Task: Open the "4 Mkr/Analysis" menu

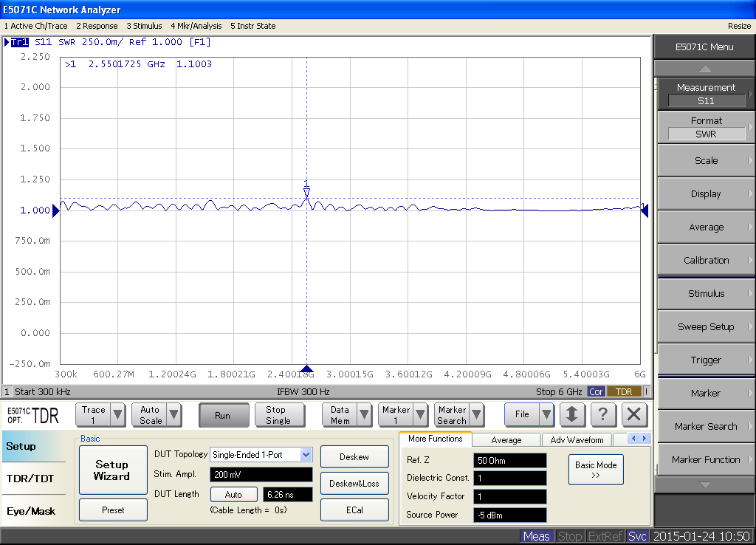Action: pos(196,25)
